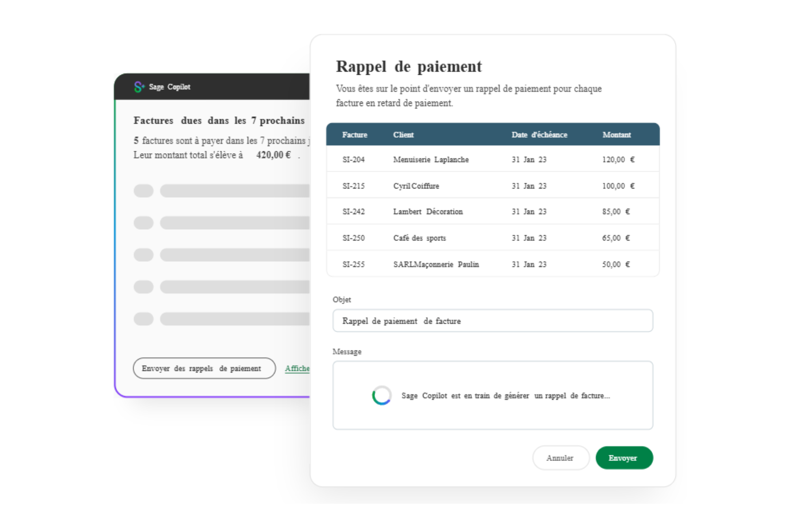812x526 pixels.
Task: Click client Cyril Coiffure
Action: pos(416,186)
